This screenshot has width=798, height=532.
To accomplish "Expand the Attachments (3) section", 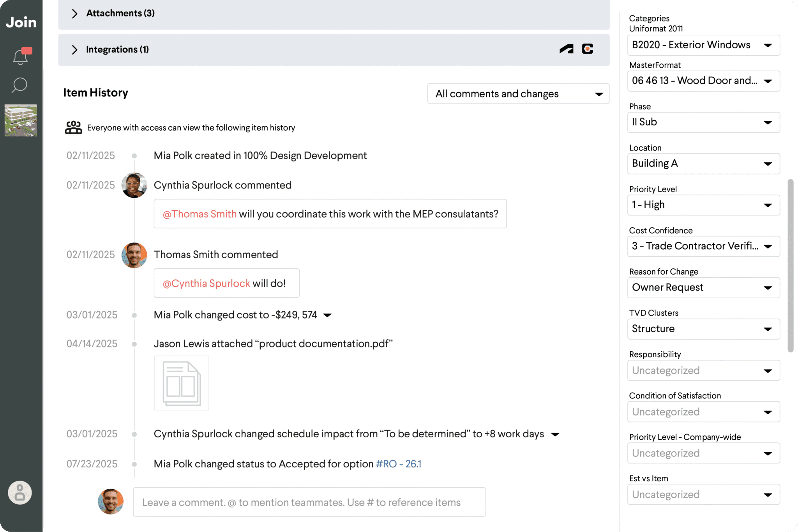I will [75, 14].
